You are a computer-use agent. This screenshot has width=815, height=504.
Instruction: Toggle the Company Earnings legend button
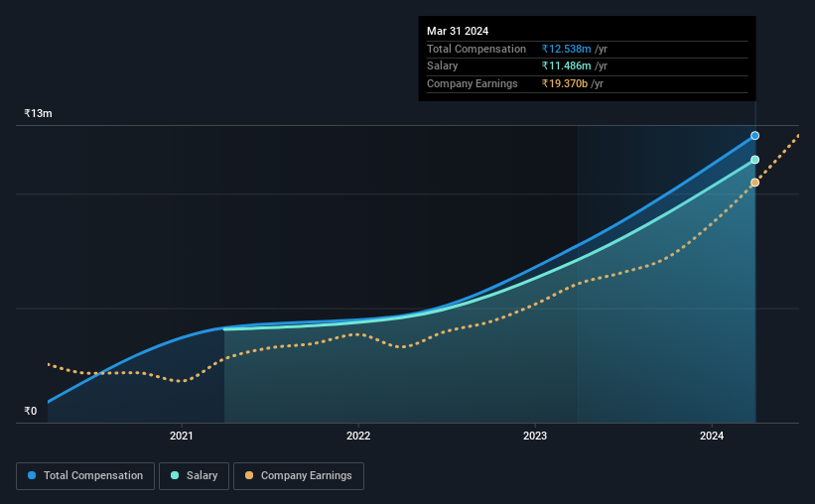(x=299, y=476)
